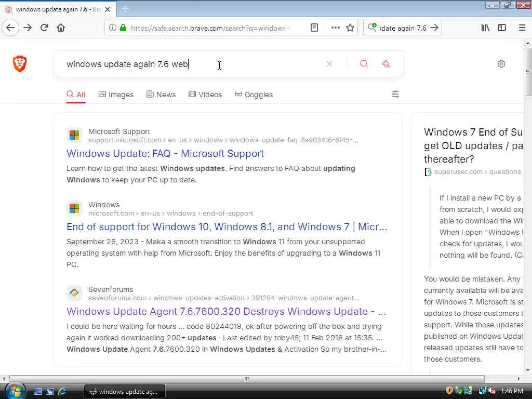
Task: Click the search engine magnifier icon in search bar
Action: tap(372, 27)
